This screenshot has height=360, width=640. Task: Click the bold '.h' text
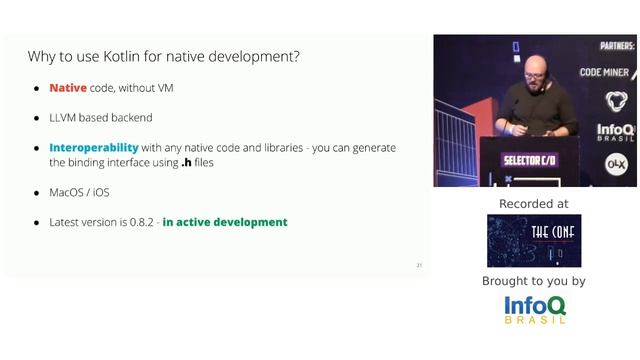point(186,162)
